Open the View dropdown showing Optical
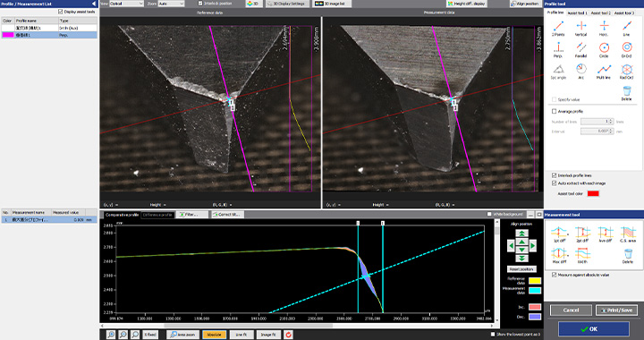The height and width of the screenshot is (340, 644). (126, 4)
